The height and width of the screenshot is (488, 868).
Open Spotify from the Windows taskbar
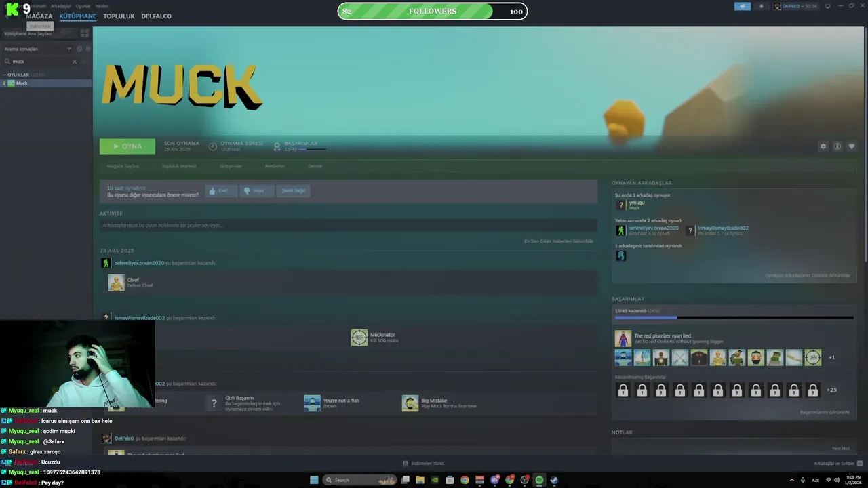539,480
